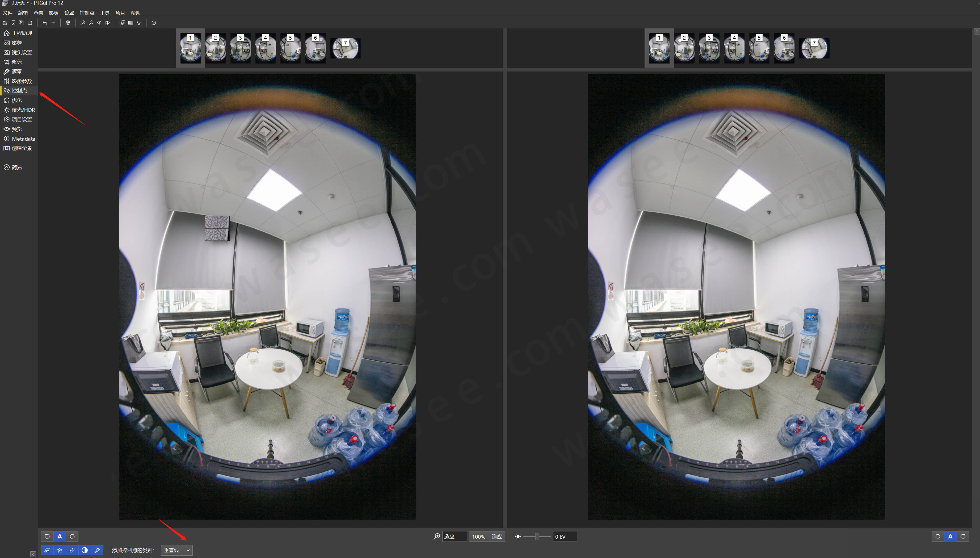Open the 遮罩 menu in menu bar
980x558 pixels.
click(69, 13)
